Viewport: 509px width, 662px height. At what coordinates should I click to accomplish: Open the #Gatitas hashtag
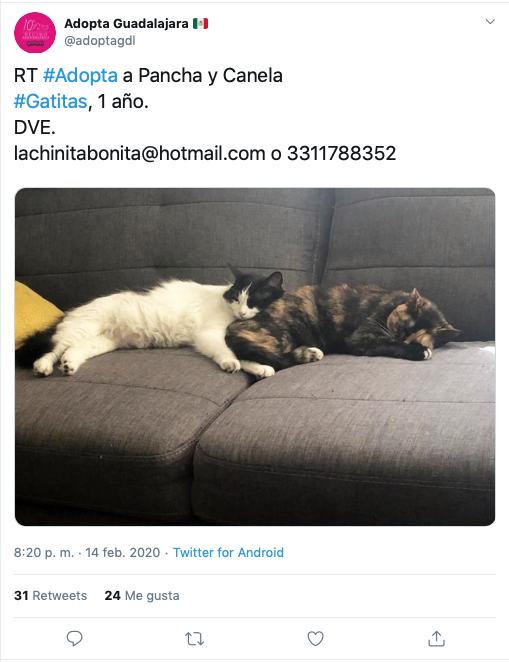(51, 101)
